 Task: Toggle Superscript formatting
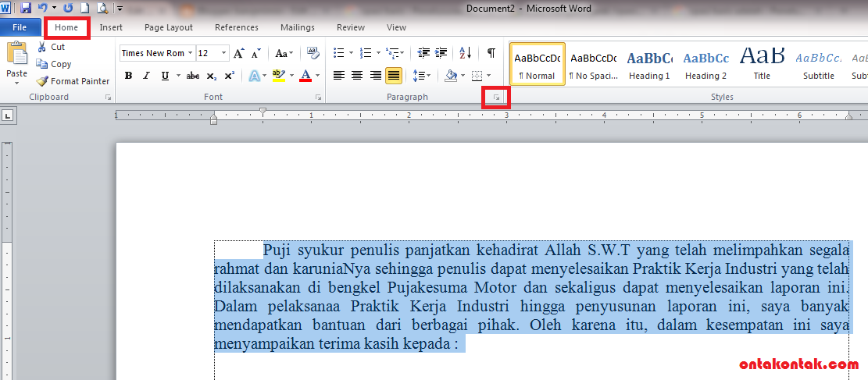[x=229, y=76]
